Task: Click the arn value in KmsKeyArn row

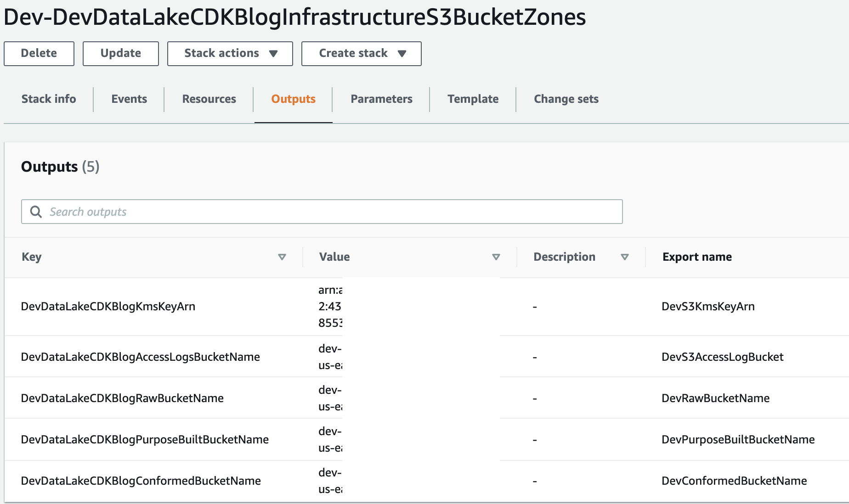Action: (330, 307)
